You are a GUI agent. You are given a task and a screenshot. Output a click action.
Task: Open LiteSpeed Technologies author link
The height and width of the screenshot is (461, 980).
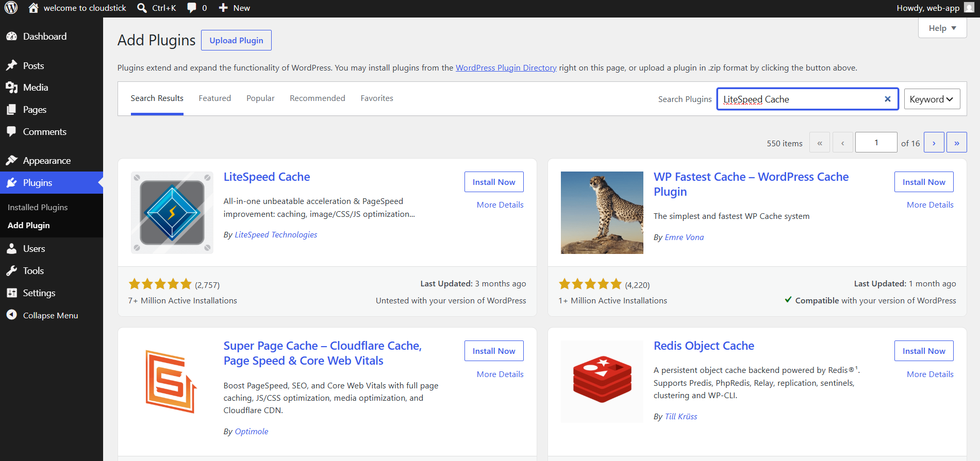coord(276,234)
